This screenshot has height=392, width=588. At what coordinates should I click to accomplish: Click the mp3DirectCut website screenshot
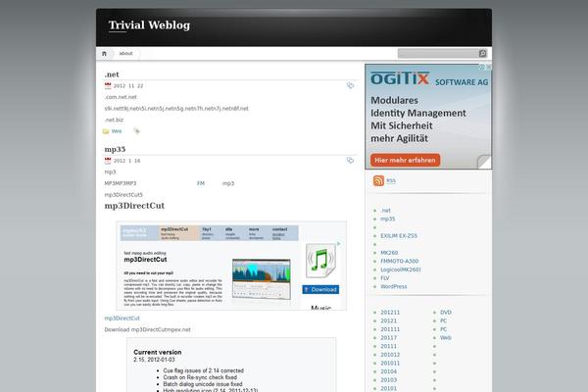231,266
